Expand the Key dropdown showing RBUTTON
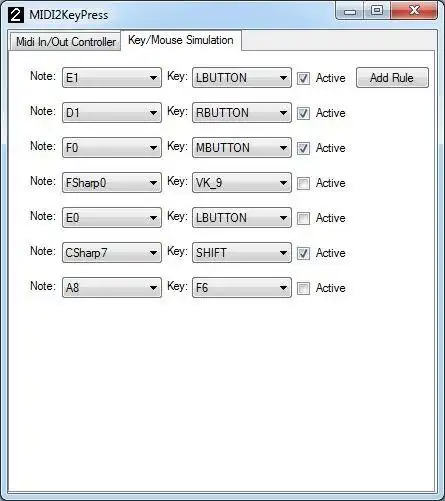This screenshot has height=501, width=445. 242,113
